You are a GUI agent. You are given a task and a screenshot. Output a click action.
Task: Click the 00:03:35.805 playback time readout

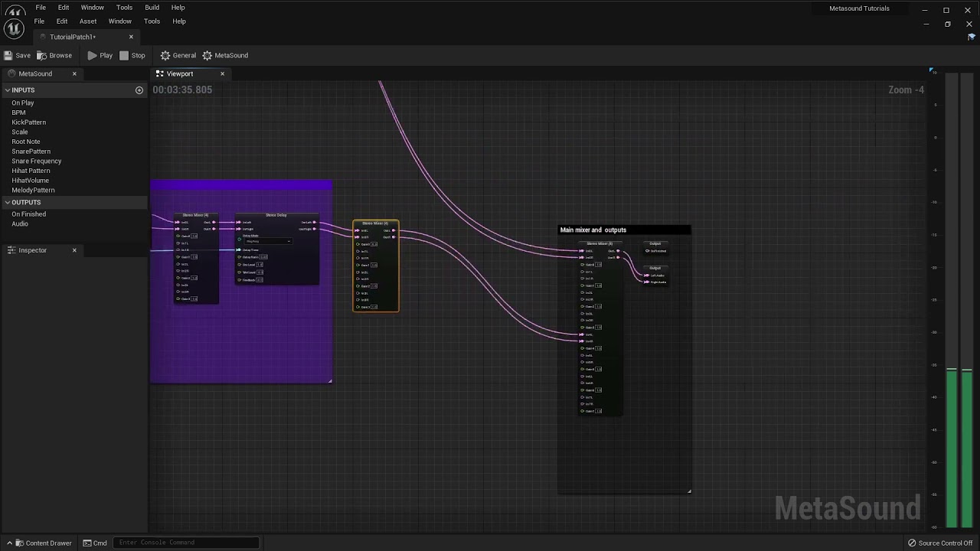(182, 90)
